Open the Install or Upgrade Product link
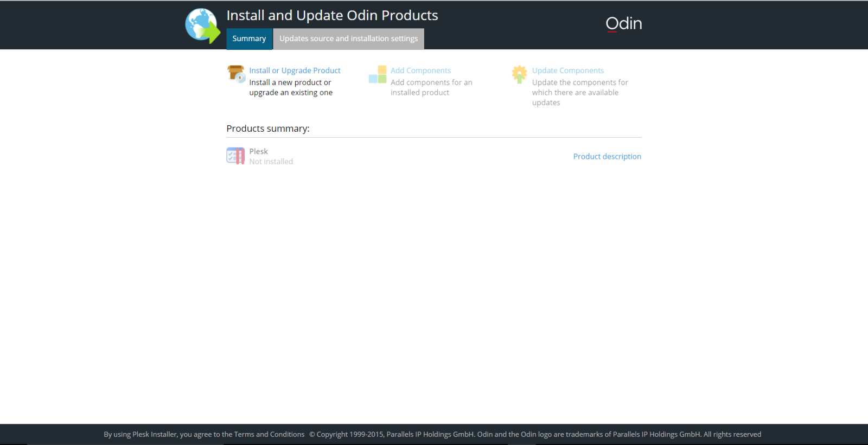 (x=295, y=70)
